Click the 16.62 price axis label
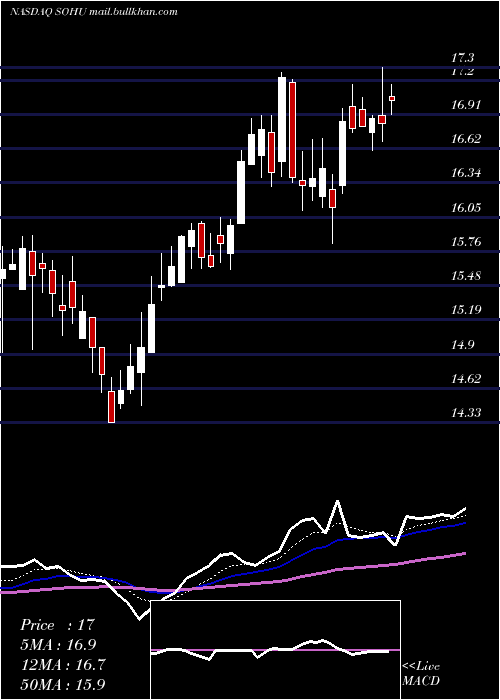The height and width of the screenshot is (700, 500). 466,139
